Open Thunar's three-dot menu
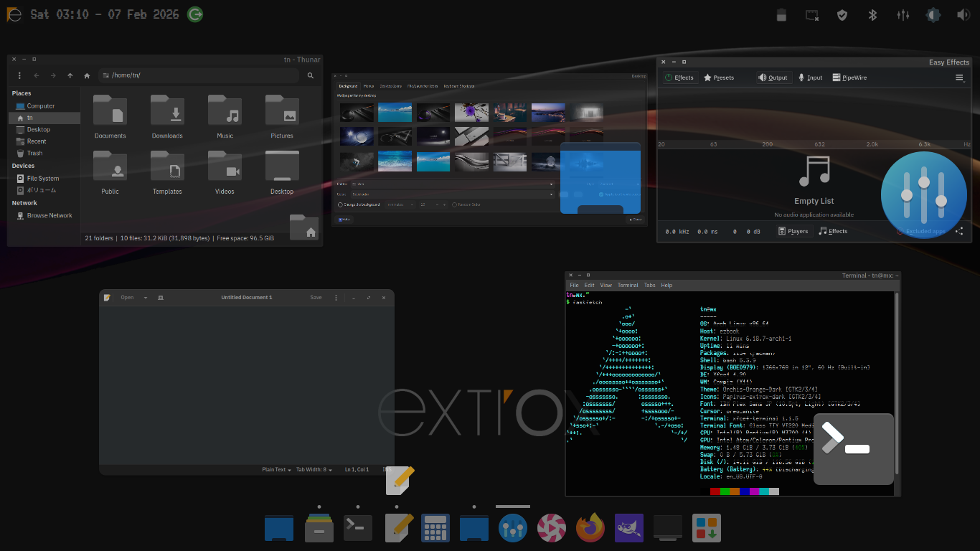 click(19, 75)
